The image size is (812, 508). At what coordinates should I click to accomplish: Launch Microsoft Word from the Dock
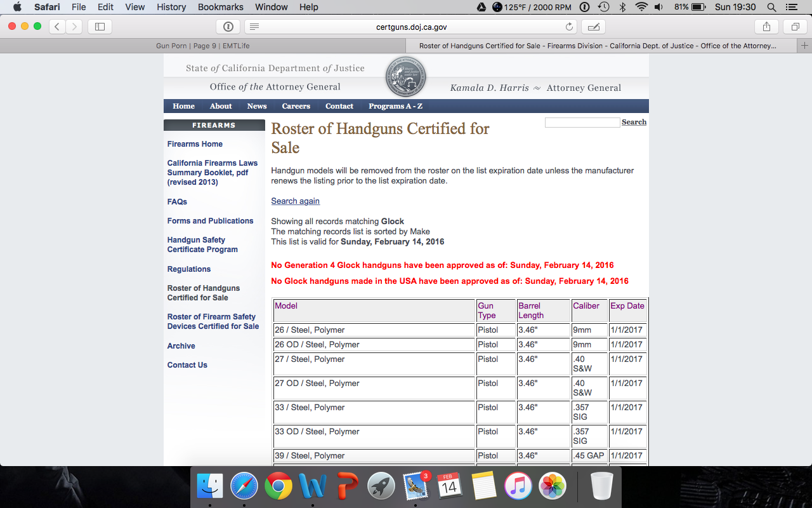[313, 486]
